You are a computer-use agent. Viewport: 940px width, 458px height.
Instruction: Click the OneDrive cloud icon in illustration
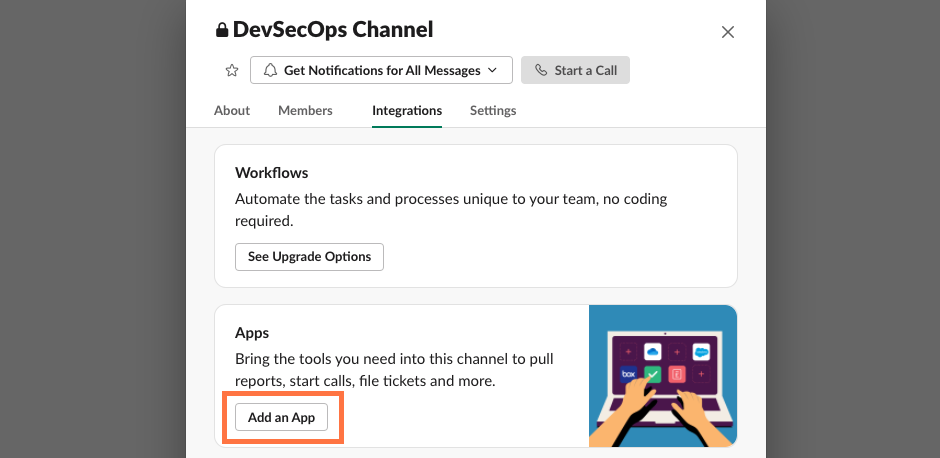coord(652,352)
